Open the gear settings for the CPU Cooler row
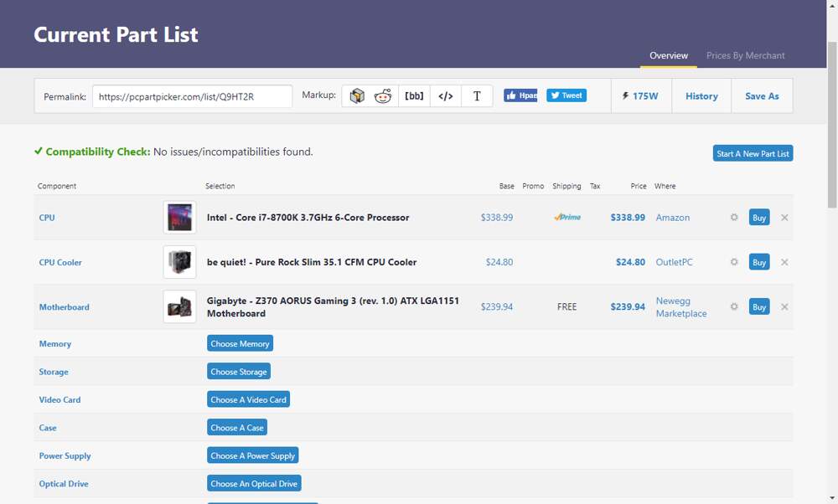This screenshot has width=838, height=504. click(734, 262)
